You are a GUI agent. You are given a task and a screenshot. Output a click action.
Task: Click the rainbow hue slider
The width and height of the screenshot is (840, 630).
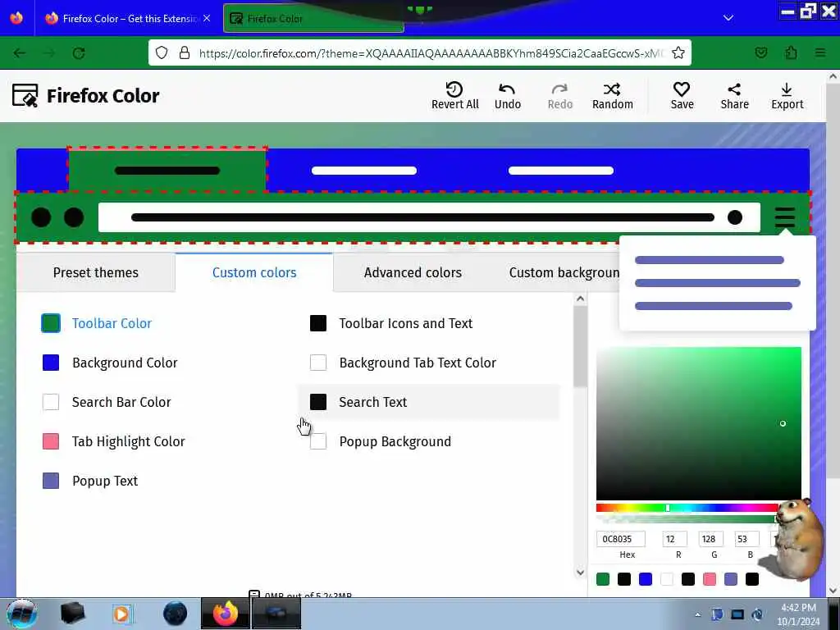click(687, 508)
